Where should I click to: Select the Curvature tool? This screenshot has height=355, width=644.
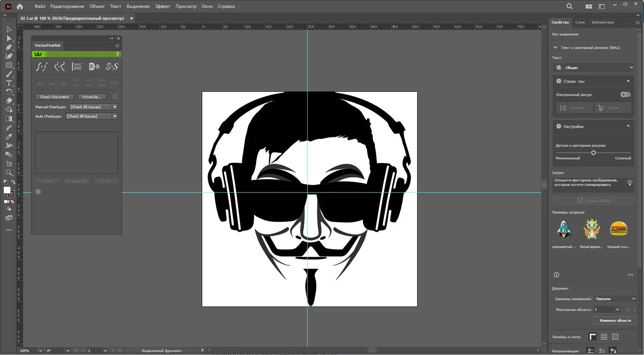click(9, 56)
